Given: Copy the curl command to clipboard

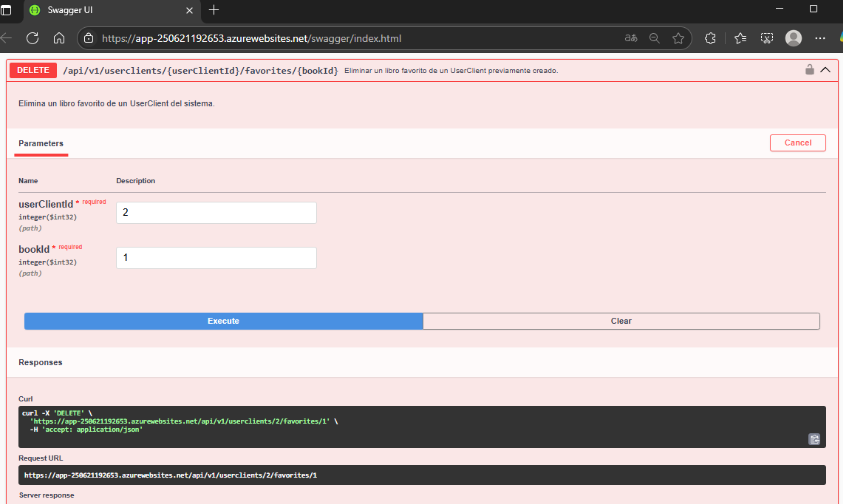Looking at the screenshot, I should coord(814,439).
